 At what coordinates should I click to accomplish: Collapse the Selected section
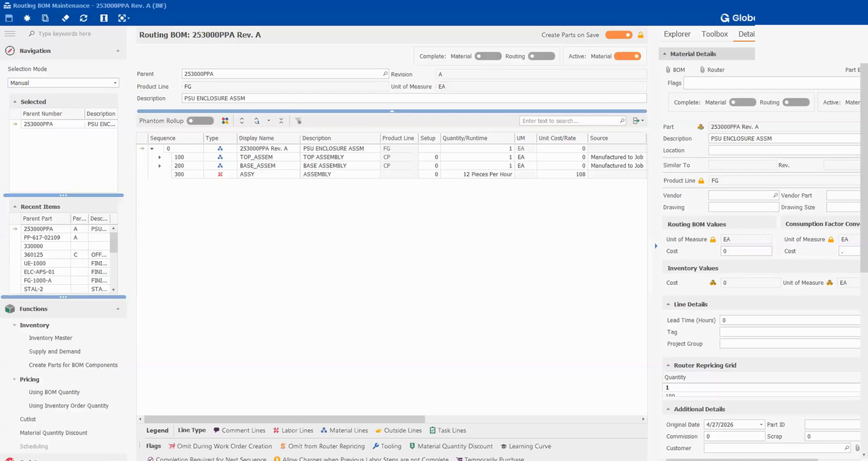(x=15, y=102)
